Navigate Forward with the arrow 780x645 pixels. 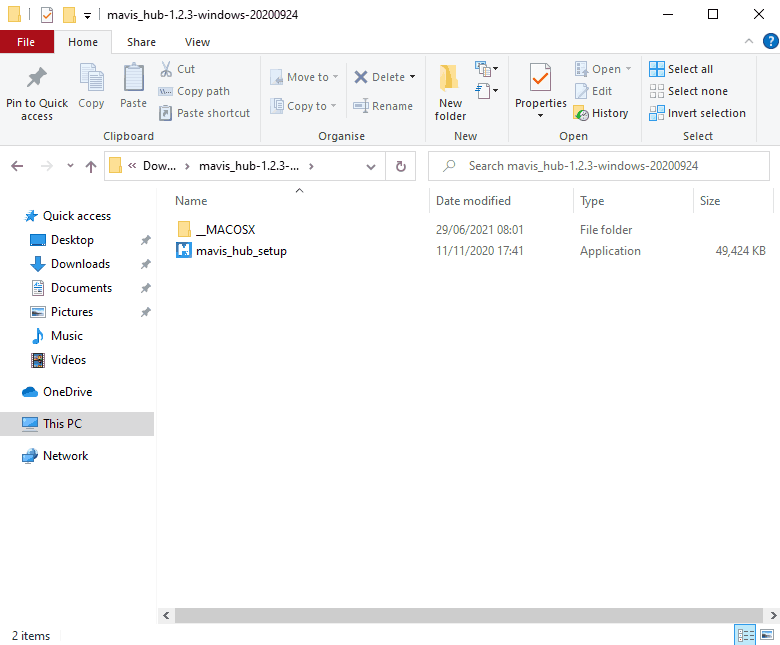point(46,166)
